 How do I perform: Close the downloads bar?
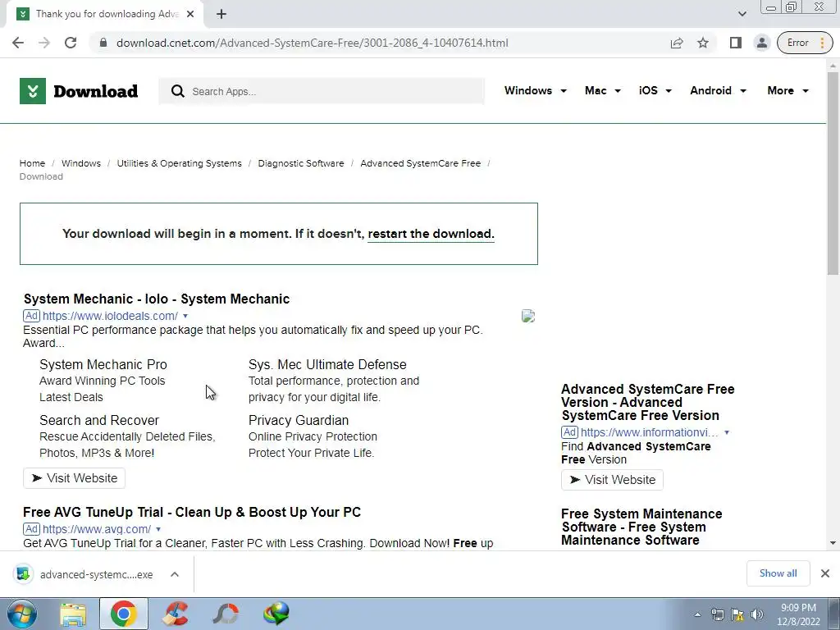(825, 573)
